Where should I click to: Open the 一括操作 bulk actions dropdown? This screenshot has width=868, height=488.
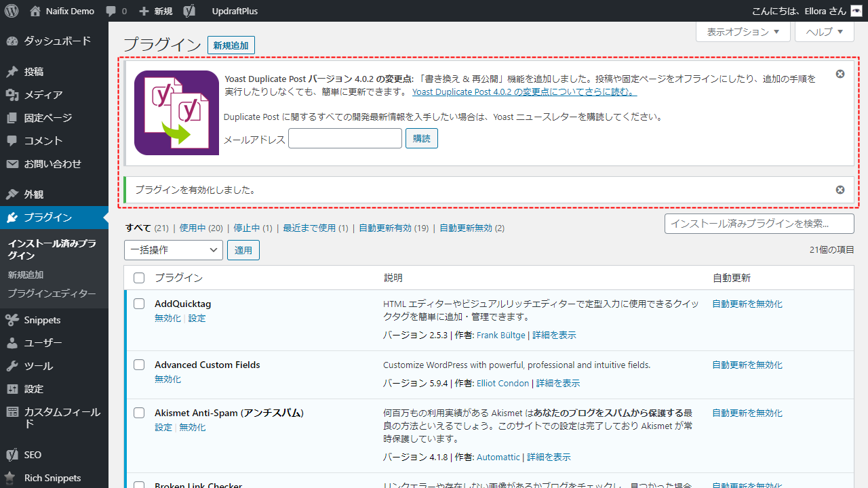tap(174, 250)
